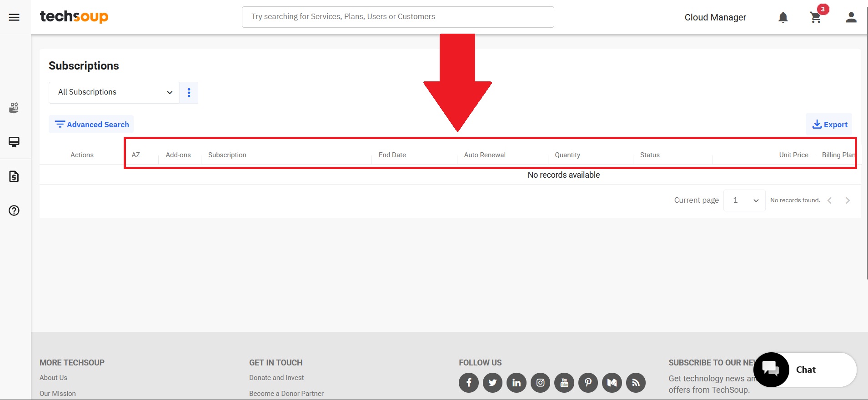
Task: Open the Donate and Invest link
Action: pyautogui.click(x=276, y=378)
